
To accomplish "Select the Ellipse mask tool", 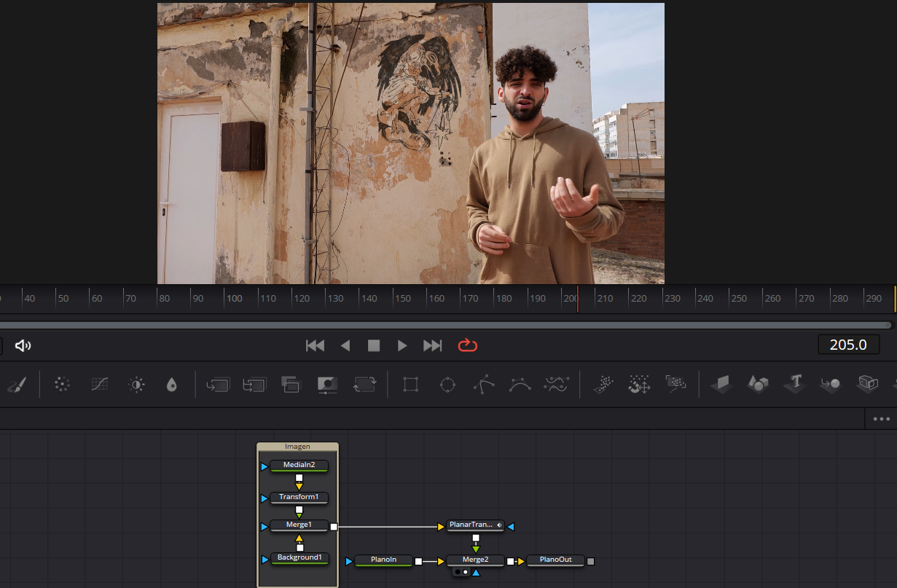I will coord(447,384).
